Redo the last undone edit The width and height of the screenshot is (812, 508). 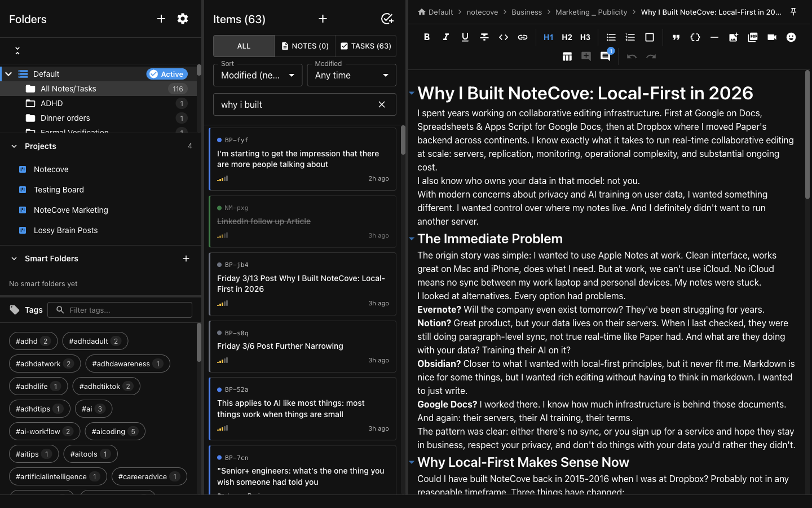651,56
